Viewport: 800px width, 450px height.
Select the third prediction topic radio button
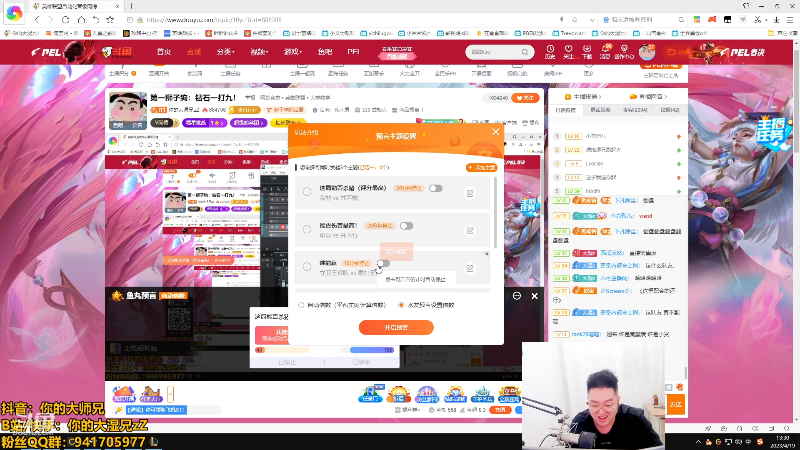[307, 266]
